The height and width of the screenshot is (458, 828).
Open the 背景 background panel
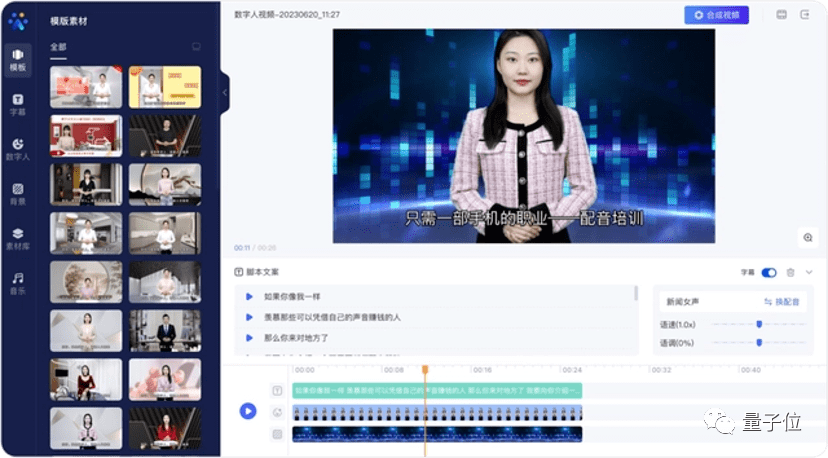click(17, 192)
